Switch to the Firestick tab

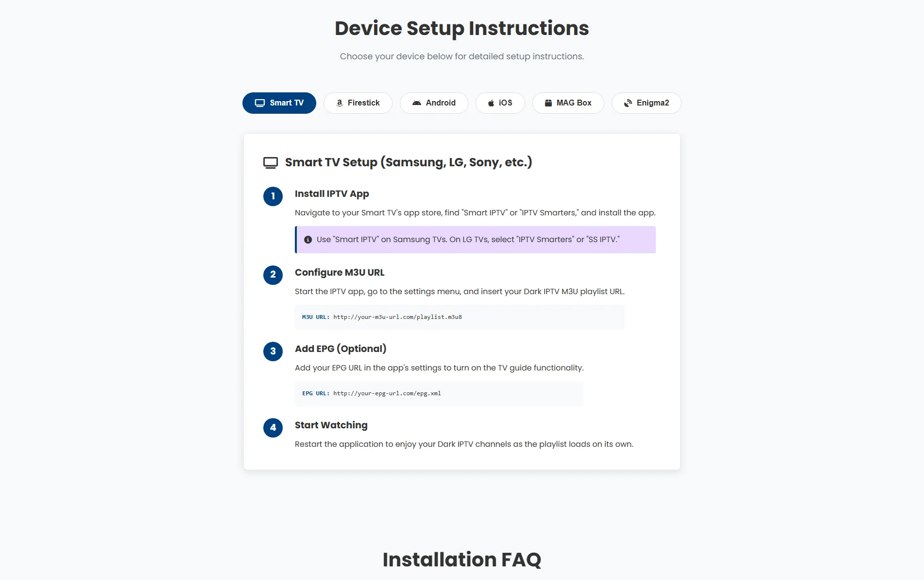pos(358,103)
